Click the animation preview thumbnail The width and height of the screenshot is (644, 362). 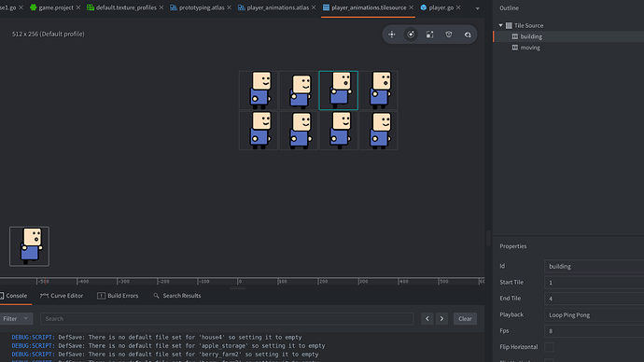[29, 246]
